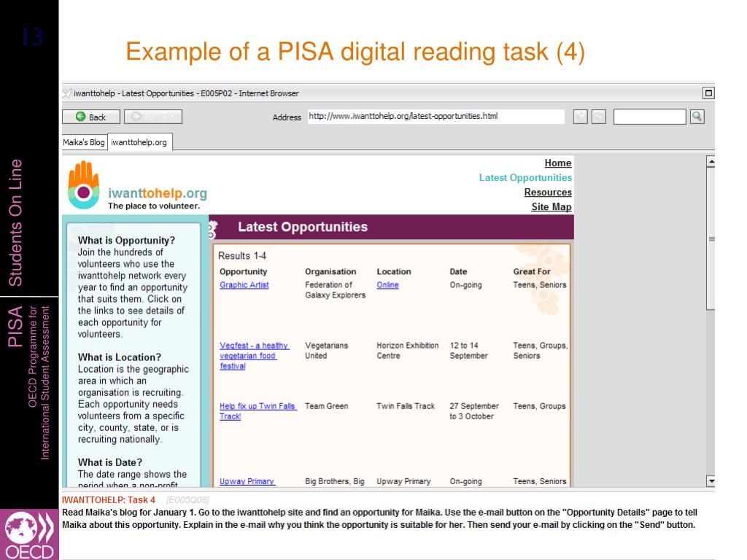
Task: Open the Graphic Artist opportunity link
Action: [x=244, y=285]
